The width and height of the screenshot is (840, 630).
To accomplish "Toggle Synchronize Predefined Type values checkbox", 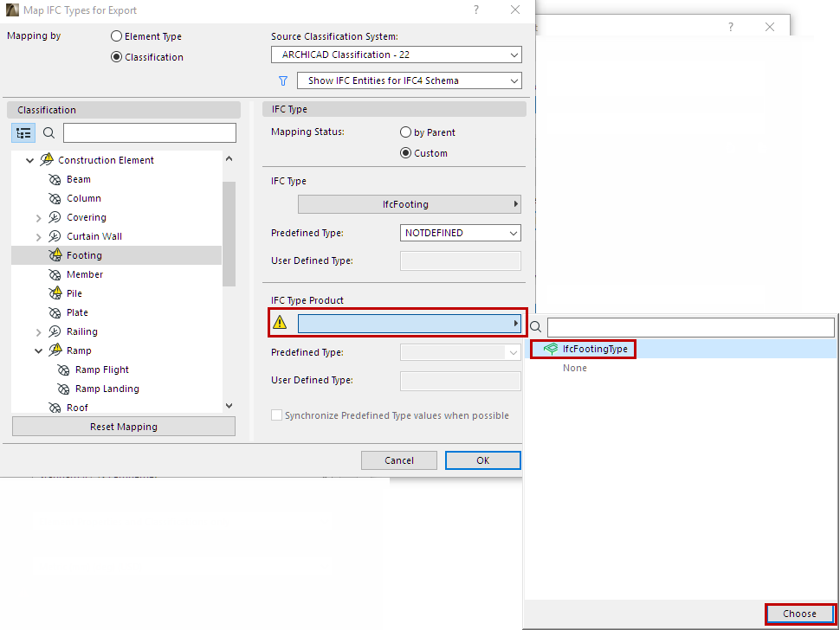I will (276, 415).
